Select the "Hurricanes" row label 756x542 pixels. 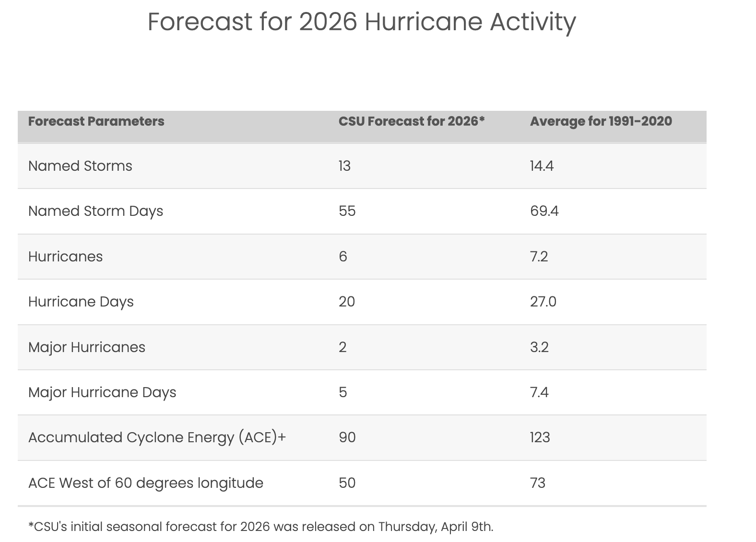pyautogui.click(x=65, y=257)
